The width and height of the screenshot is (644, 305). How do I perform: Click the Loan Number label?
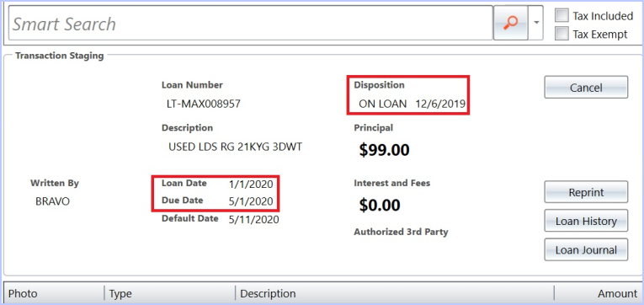(x=192, y=85)
